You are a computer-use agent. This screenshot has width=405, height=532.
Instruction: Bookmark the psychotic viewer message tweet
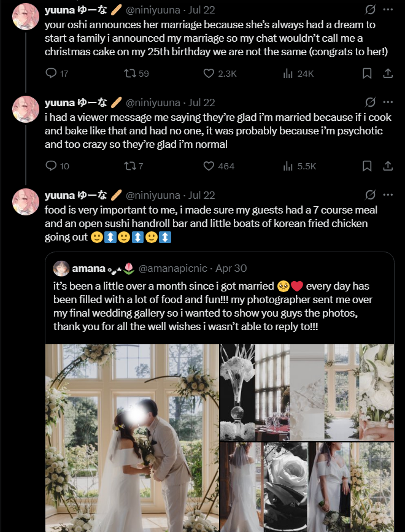tap(367, 166)
